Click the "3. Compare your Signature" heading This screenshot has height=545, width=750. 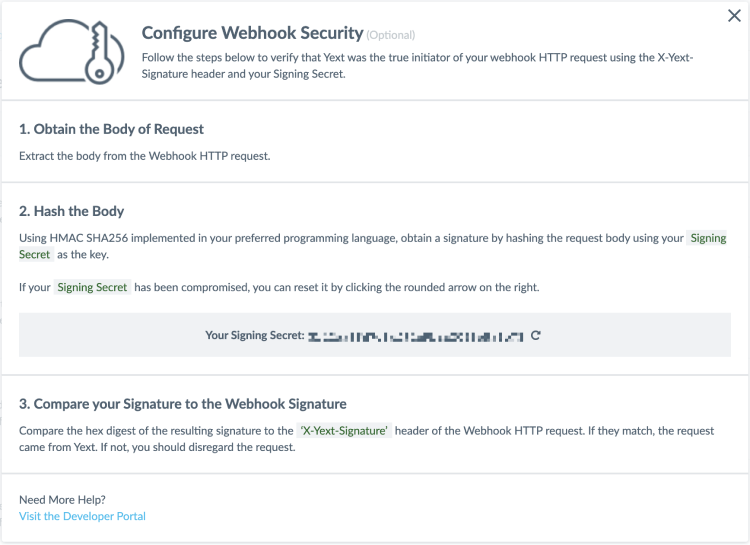point(183,404)
